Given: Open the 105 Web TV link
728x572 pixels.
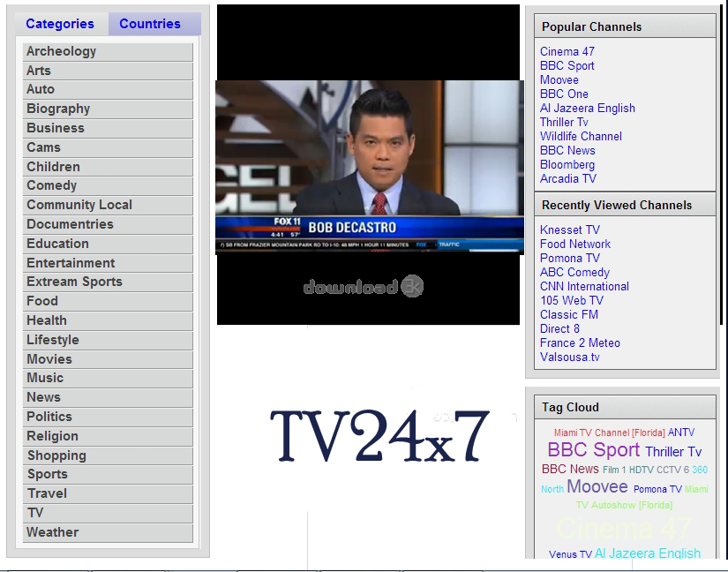Looking at the screenshot, I should tap(572, 301).
